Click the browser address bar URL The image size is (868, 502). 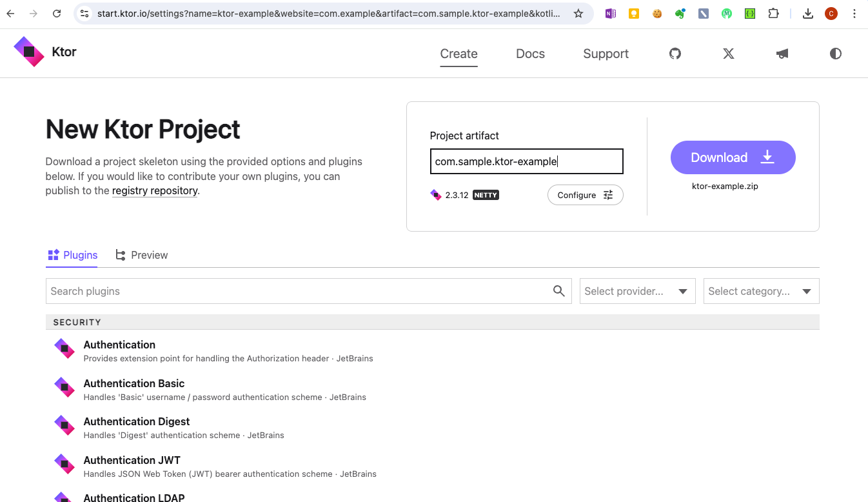[329, 14]
